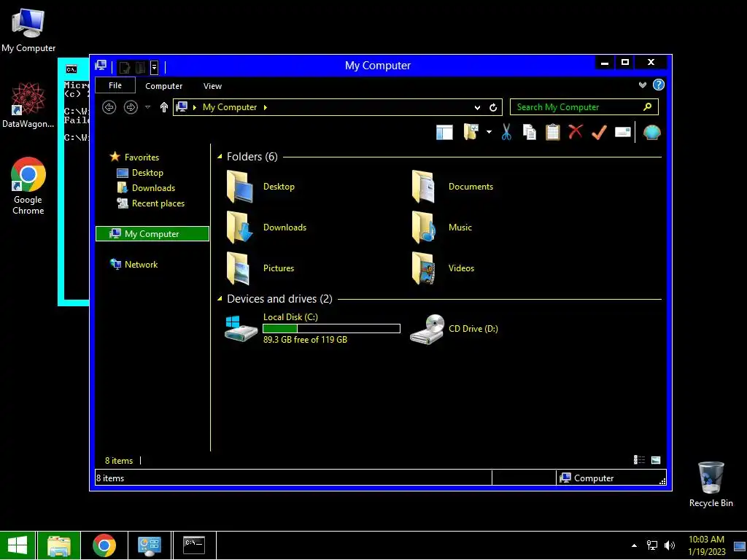Viewport: 747px width, 560px height.
Task: Select the Downloads folder in the Folders group
Action: coord(266,227)
